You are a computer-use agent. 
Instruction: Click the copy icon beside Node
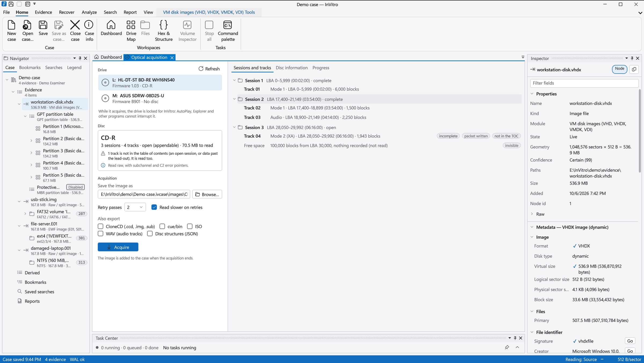[x=634, y=69]
